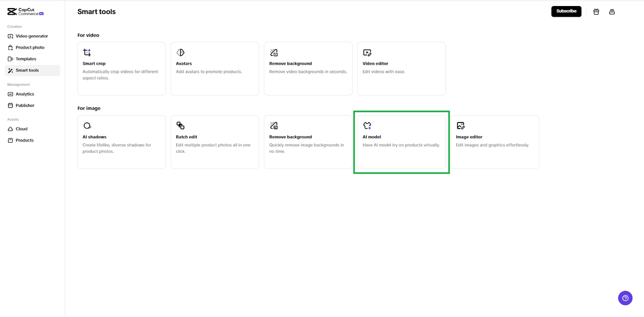This screenshot has height=317, width=644.
Task: Click the Video editor card icon
Action: [367, 52]
